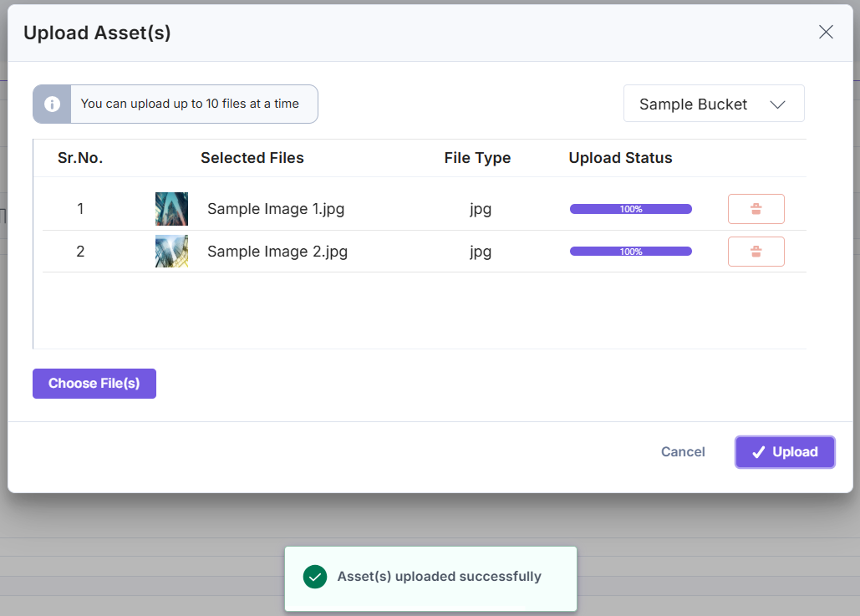The height and width of the screenshot is (616, 860).
Task: Click progress bar for Sample Image 1.jpg
Action: point(631,209)
